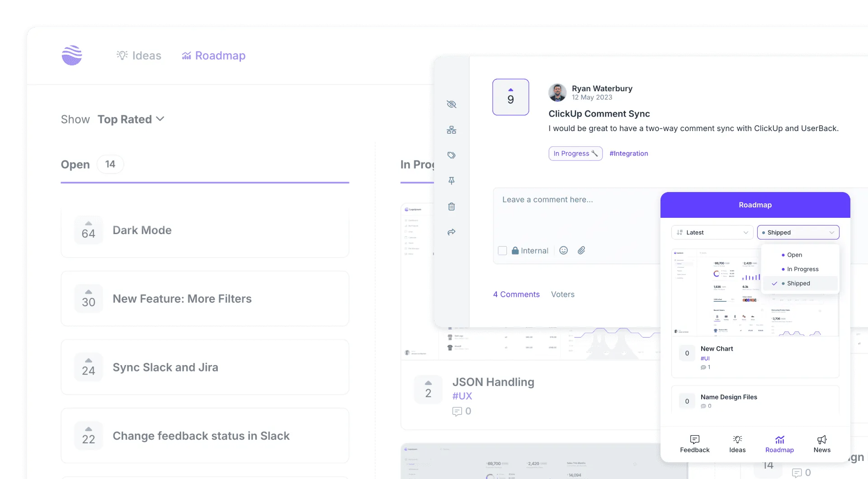
Task: Select the hide/visibility icon in the sidebar
Action: click(x=451, y=104)
